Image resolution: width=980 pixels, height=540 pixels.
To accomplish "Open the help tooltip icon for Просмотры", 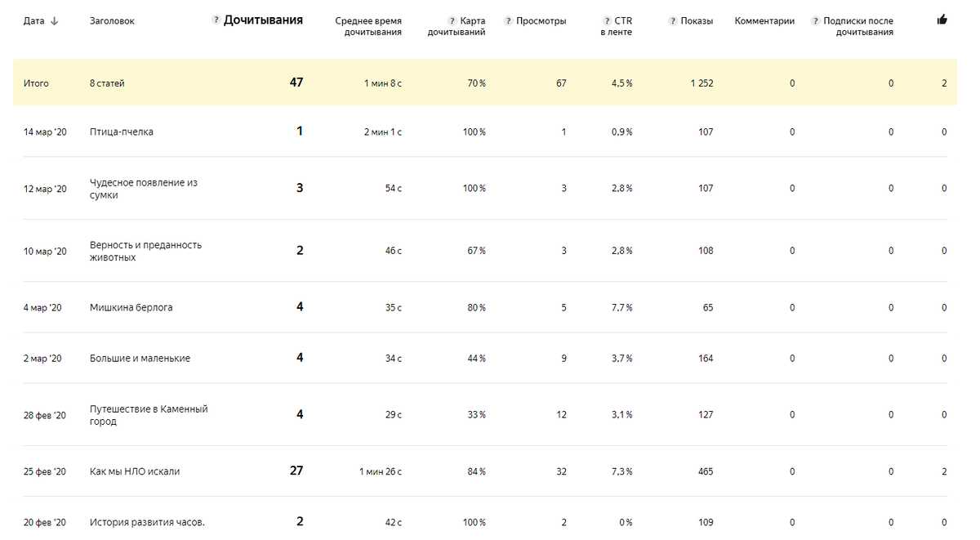I will point(508,21).
